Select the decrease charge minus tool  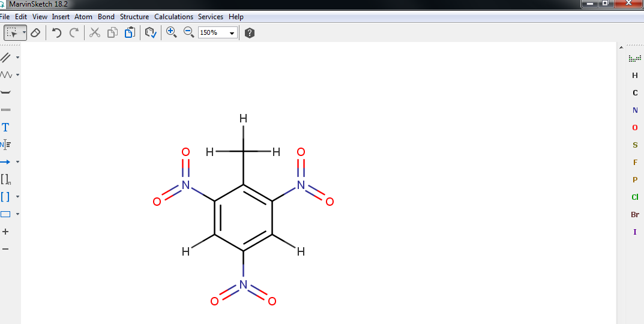click(6, 249)
